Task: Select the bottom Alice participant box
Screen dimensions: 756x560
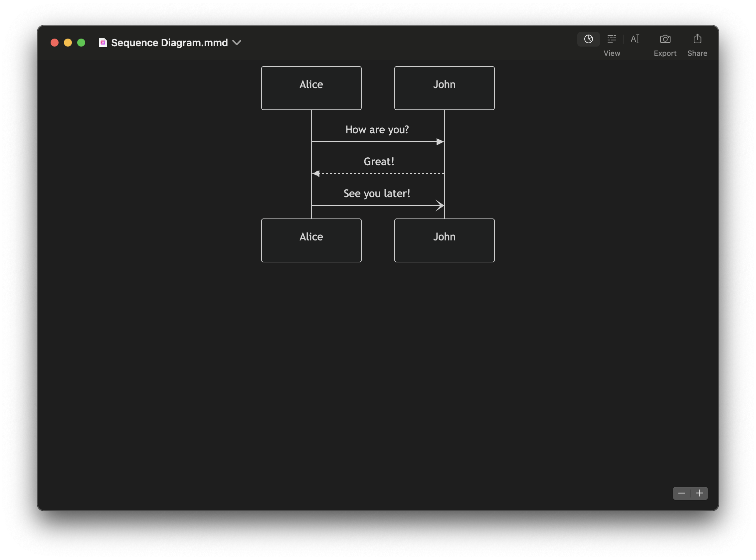Action: click(x=311, y=240)
